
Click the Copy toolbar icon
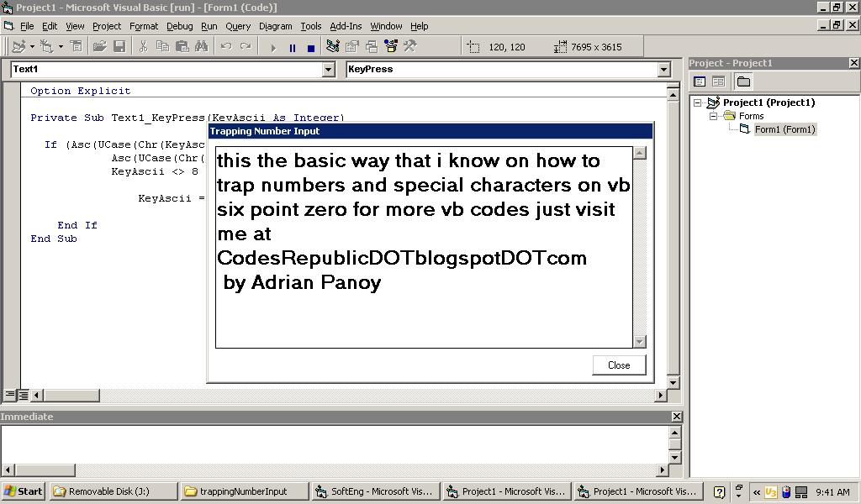(x=162, y=46)
